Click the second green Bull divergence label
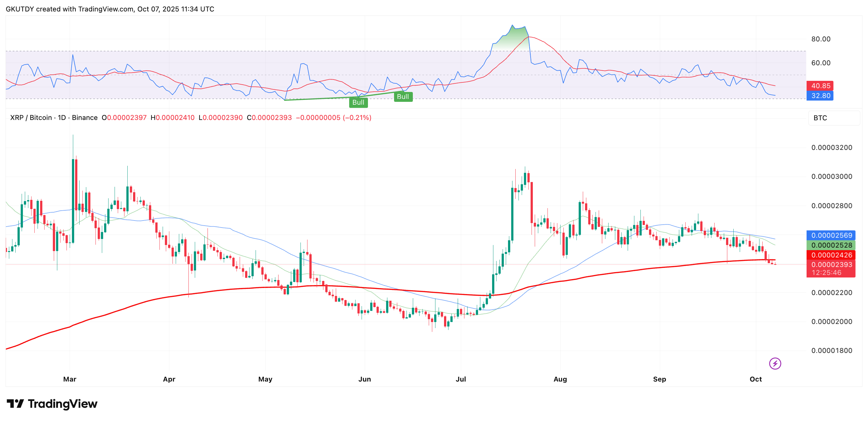This screenshot has height=421, width=868. coord(403,97)
